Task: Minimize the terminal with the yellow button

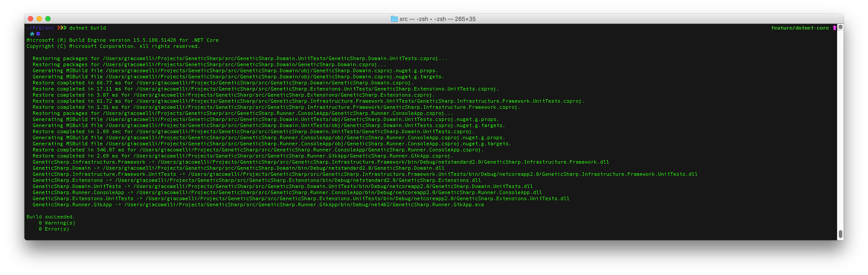Action: [39, 19]
